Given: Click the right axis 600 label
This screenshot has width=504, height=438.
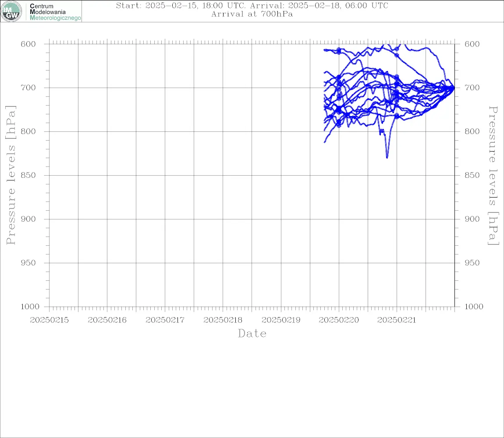Looking at the screenshot, I should [x=472, y=44].
